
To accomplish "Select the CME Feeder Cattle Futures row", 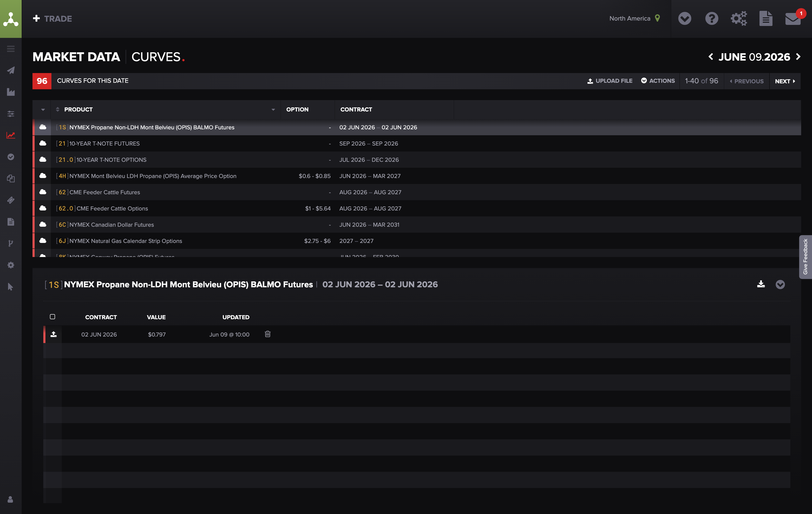I will [x=417, y=192].
